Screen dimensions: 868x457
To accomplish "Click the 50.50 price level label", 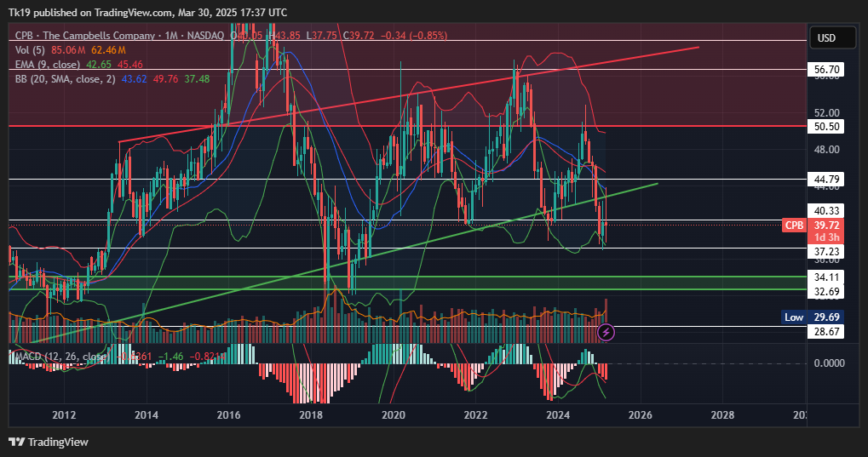I will point(826,126).
